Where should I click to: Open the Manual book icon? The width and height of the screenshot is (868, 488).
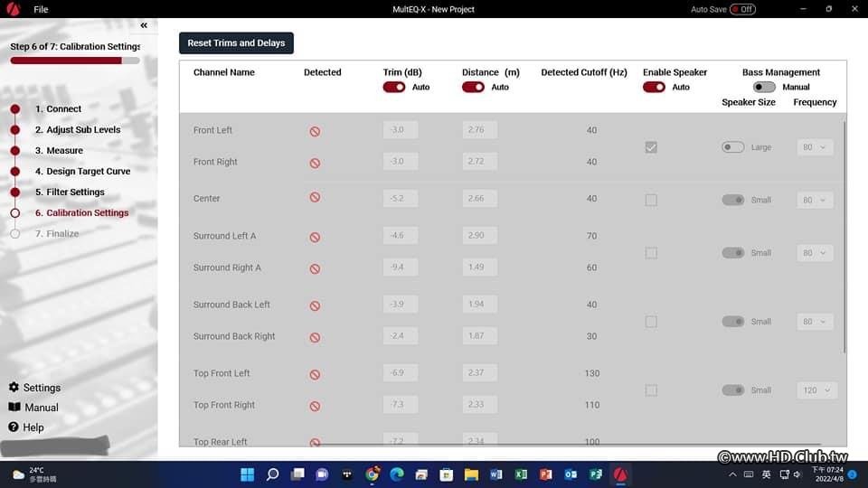pos(14,408)
